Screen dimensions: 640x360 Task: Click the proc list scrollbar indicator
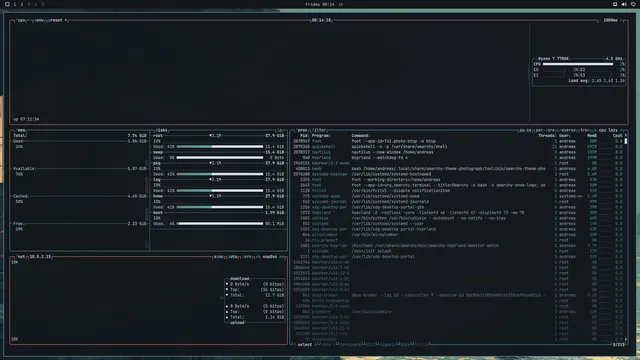[626, 141]
